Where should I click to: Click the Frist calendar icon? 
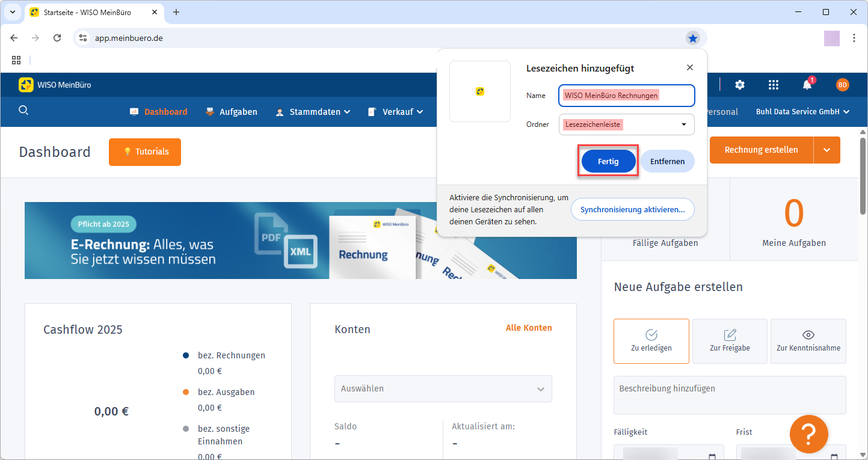[x=834, y=457]
